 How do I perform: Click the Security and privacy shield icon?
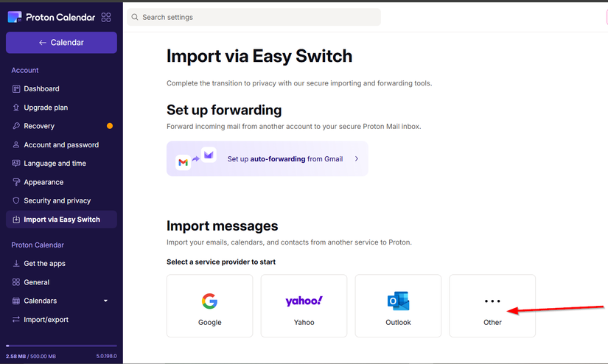[16, 200]
